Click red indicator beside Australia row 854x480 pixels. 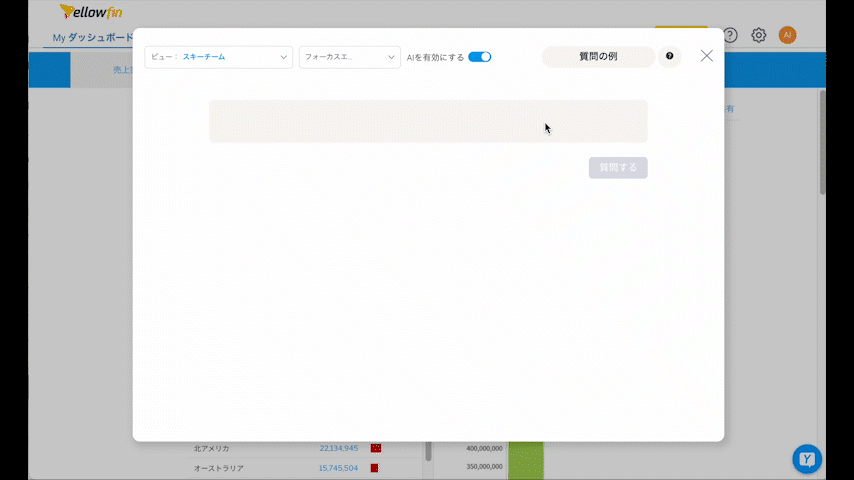point(376,468)
